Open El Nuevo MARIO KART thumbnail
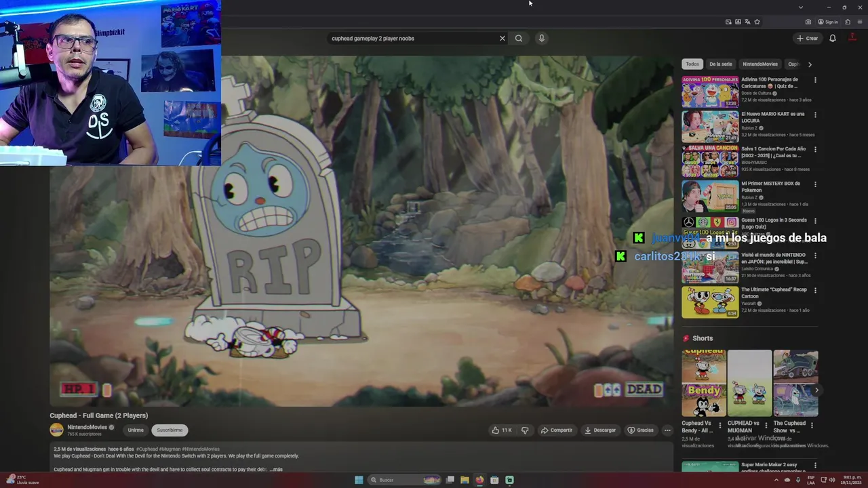Viewport: 868px width, 488px height. pos(710,127)
